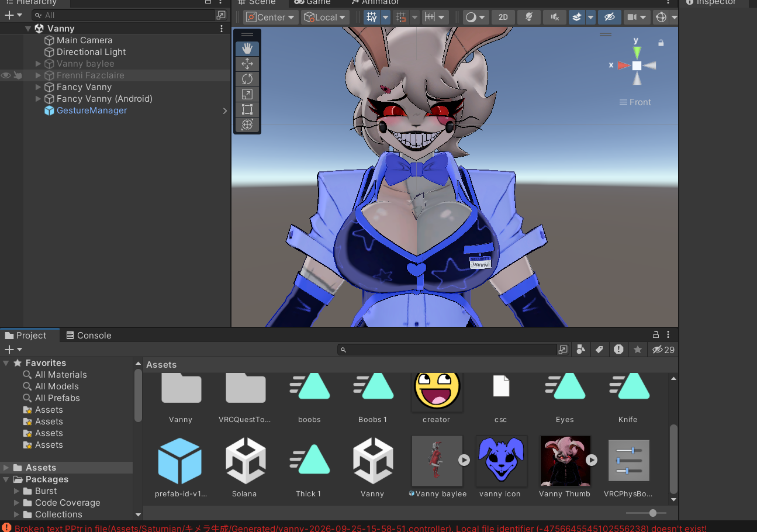757x532 pixels.
Task: Select the Scale tool
Action: click(247, 94)
